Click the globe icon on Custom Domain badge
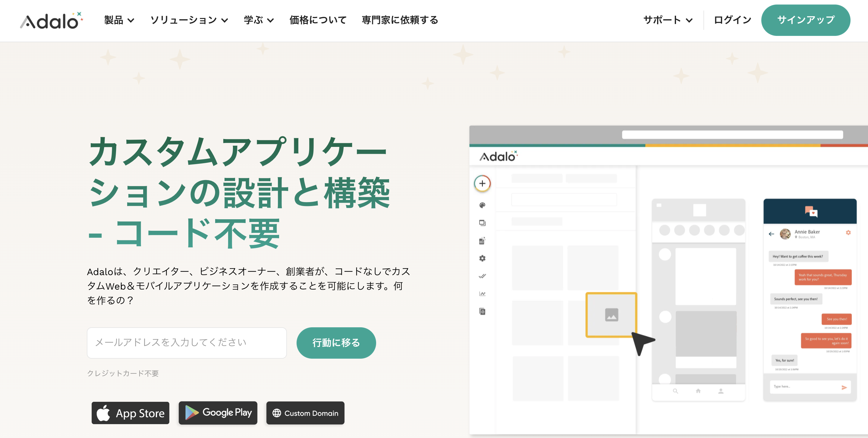This screenshot has width=868, height=438. click(x=277, y=413)
